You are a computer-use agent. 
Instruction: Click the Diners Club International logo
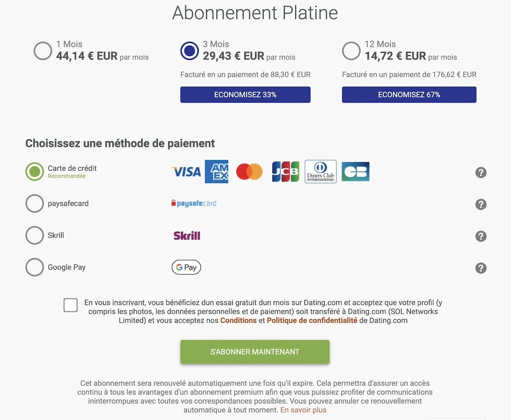tap(320, 171)
